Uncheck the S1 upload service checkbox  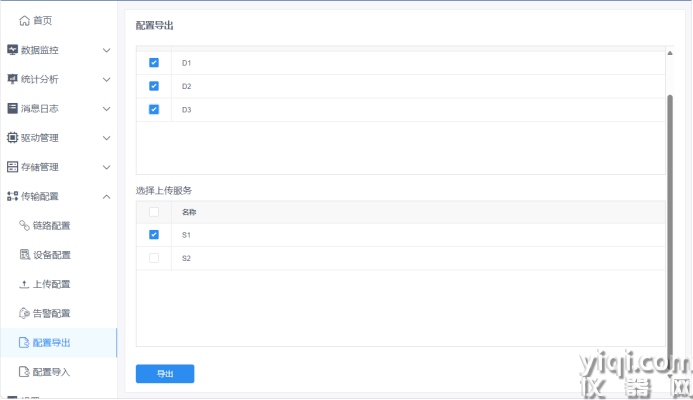click(x=154, y=235)
